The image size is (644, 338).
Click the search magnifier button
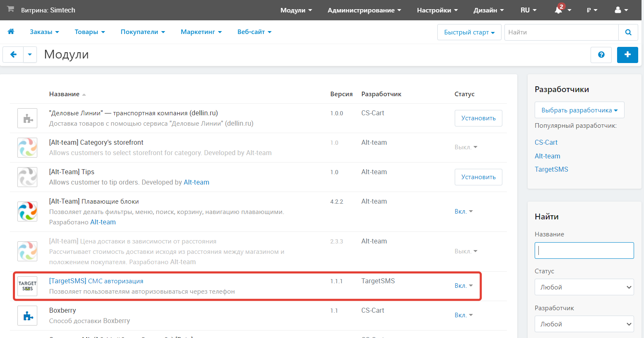click(x=628, y=32)
